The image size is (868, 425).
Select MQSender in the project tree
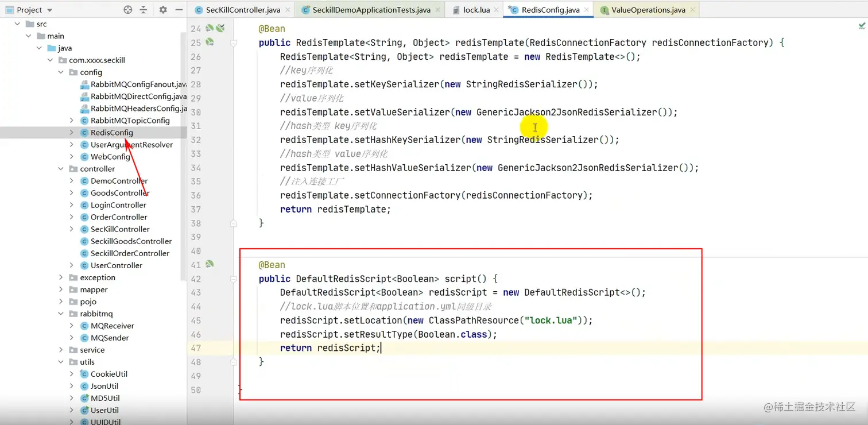(110, 338)
